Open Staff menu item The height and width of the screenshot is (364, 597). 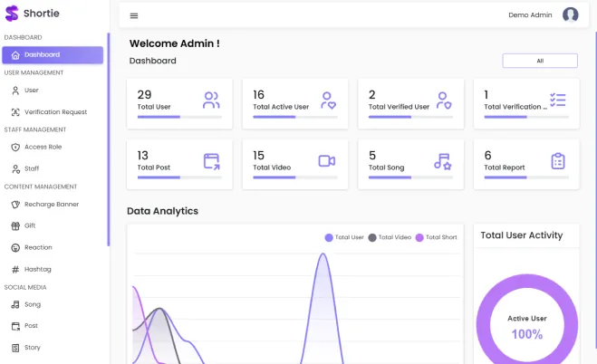[x=53, y=169]
